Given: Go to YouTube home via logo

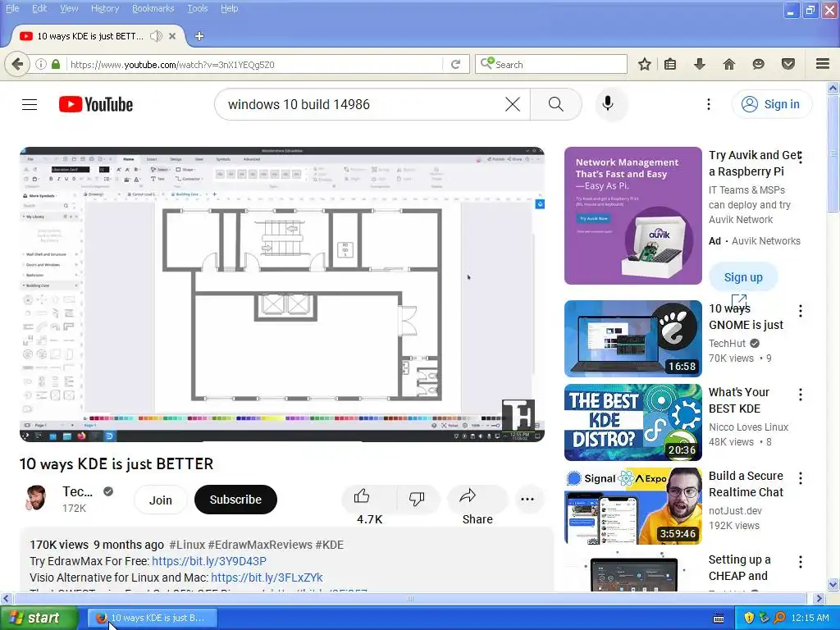Looking at the screenshot, I should 96,104.
